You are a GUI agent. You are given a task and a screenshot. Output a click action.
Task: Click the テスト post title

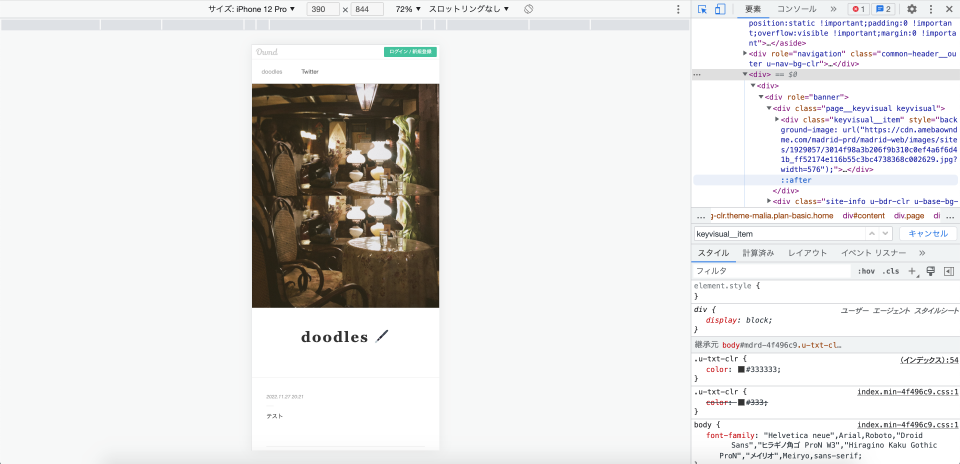pyautogui.click(x=274, y=417)
